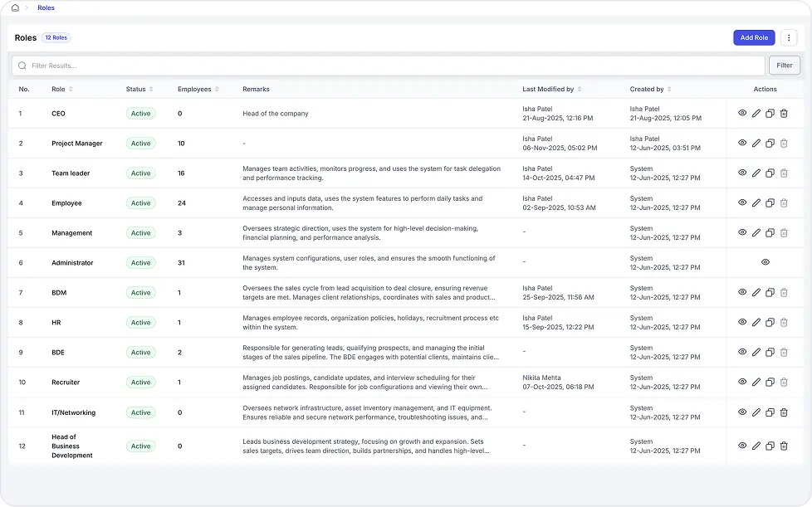Edit the CEO role with pencil icon
Screen dimensions: 812x507
[756, 114]
